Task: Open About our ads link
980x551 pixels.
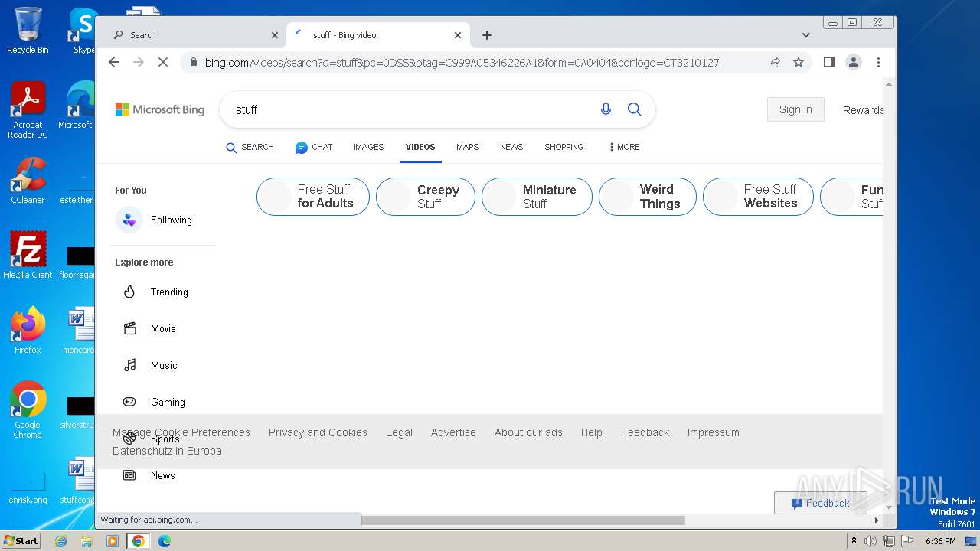Action: tap(528, 432)
